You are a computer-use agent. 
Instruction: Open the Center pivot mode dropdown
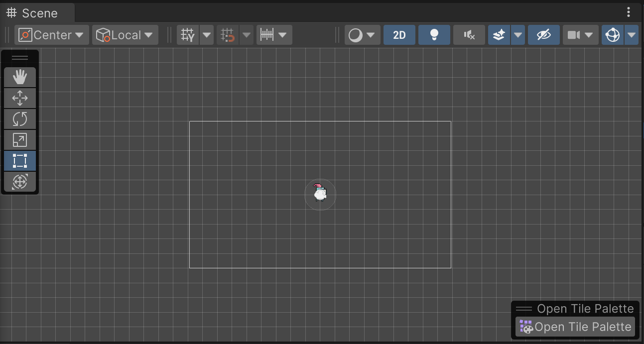point(52,35)
